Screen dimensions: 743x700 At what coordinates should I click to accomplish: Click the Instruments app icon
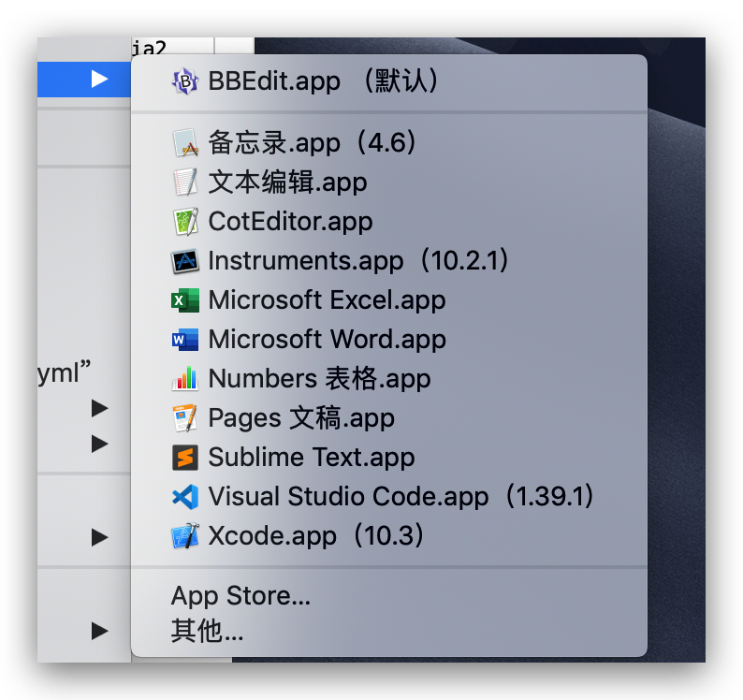pyautogui.click(x=186, y=261)
